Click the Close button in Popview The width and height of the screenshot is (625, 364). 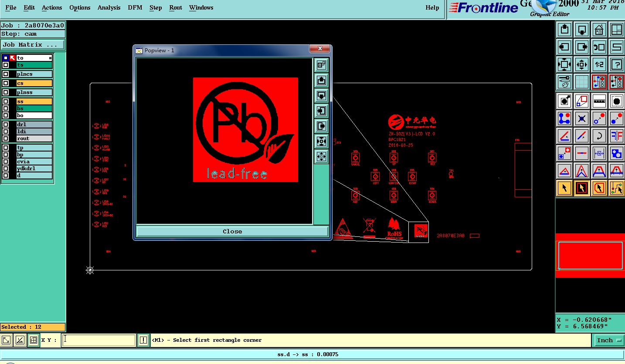[232, 231]
